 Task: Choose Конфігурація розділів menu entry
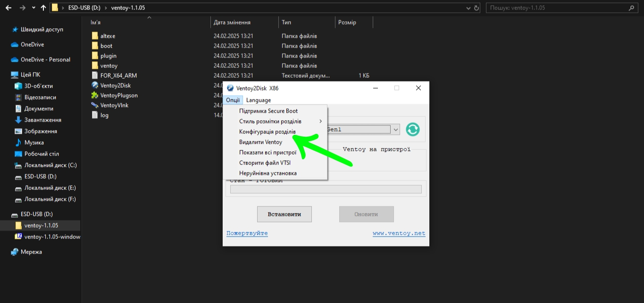click(275, 131)
